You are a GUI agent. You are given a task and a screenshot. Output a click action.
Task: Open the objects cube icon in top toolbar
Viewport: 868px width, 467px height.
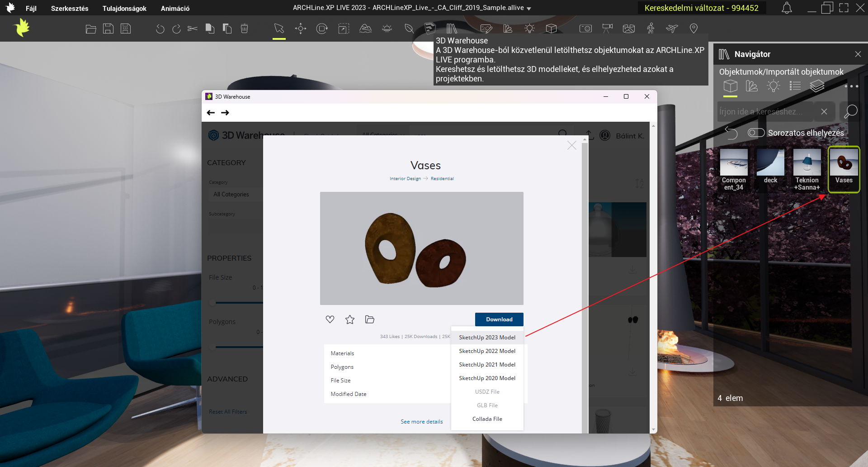click(551, 29)
